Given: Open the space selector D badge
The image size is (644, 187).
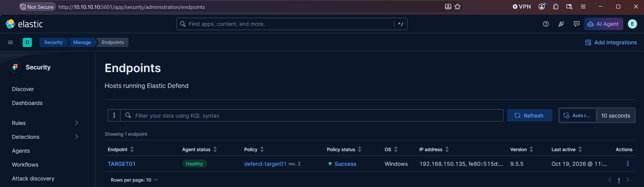Looking at the screenshot, I should coord(27,42).
